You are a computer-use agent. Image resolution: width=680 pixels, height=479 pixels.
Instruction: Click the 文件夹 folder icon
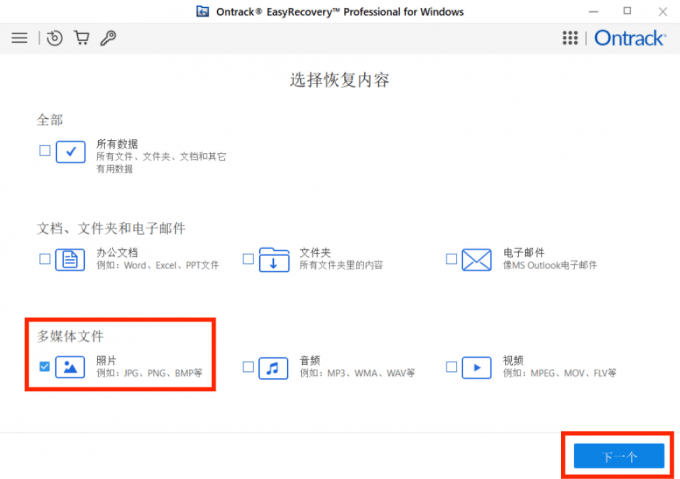tap(274, 259)
